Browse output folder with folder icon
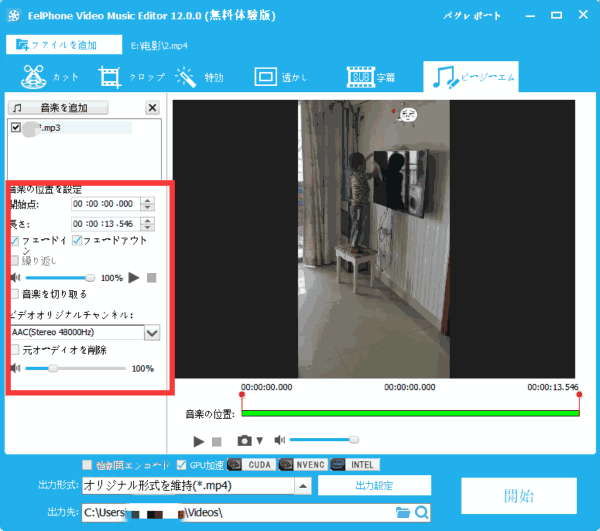 point(403,513)
